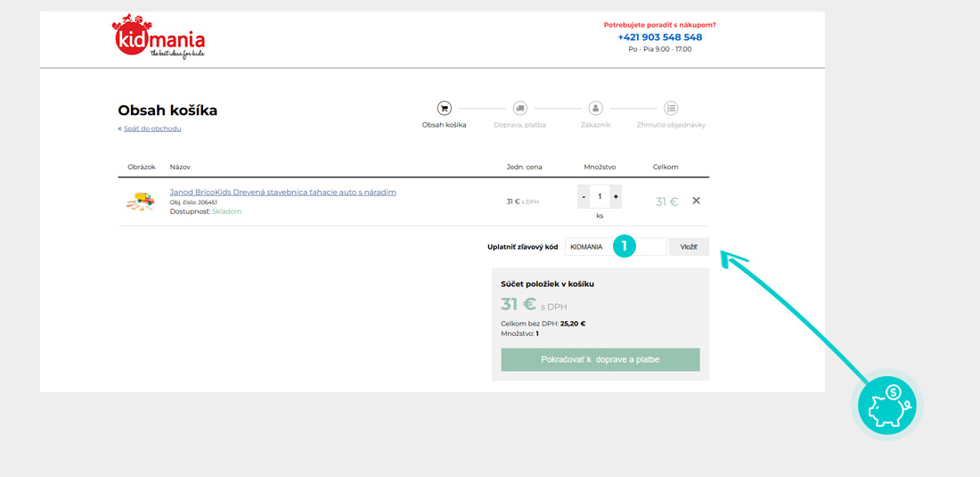Click the customer person step icon
This screenshot has height=477, width=980.
pyautogui.click(x=596, y=108)
